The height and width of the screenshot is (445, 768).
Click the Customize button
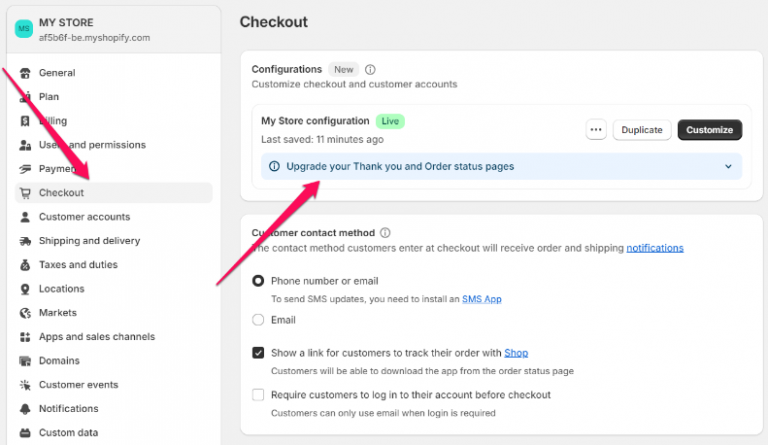(x=710, y=130)
